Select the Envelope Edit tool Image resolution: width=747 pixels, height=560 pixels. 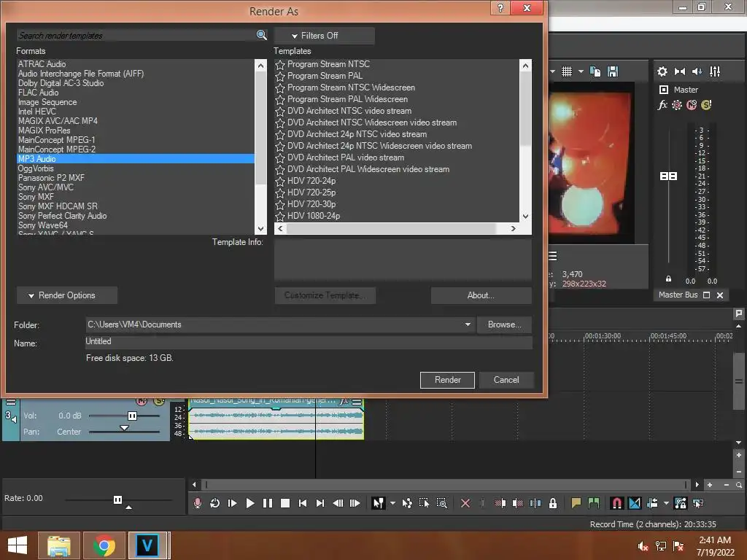pyautogui.click(x=407, y=503)
